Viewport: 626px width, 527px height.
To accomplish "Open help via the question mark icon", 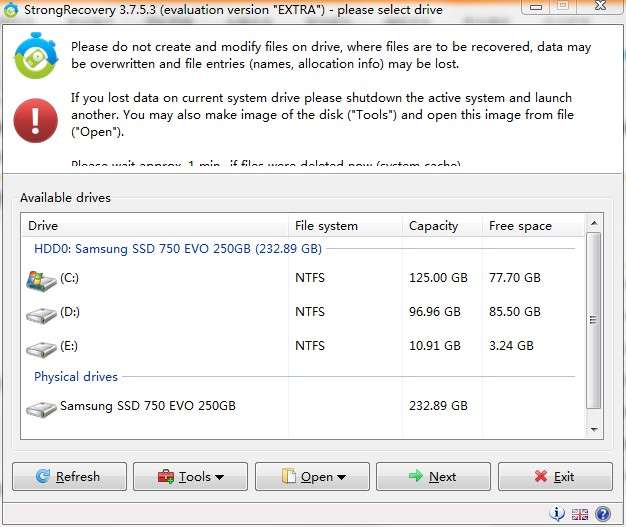I will 602,514.
